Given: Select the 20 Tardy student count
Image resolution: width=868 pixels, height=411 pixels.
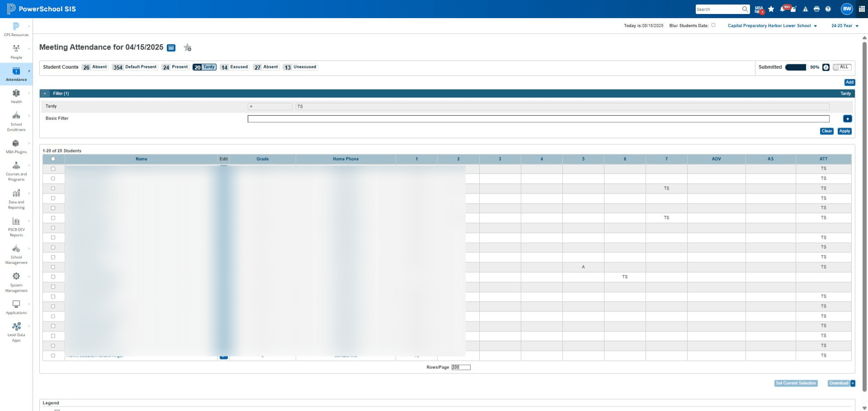Looking at the screenshot, I should coord(204,67).
